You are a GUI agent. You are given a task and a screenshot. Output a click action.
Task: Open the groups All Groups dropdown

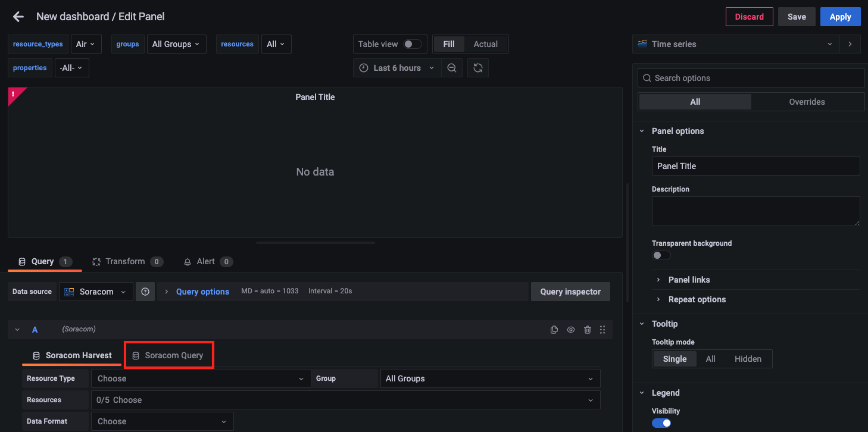[x=176, y=44]
